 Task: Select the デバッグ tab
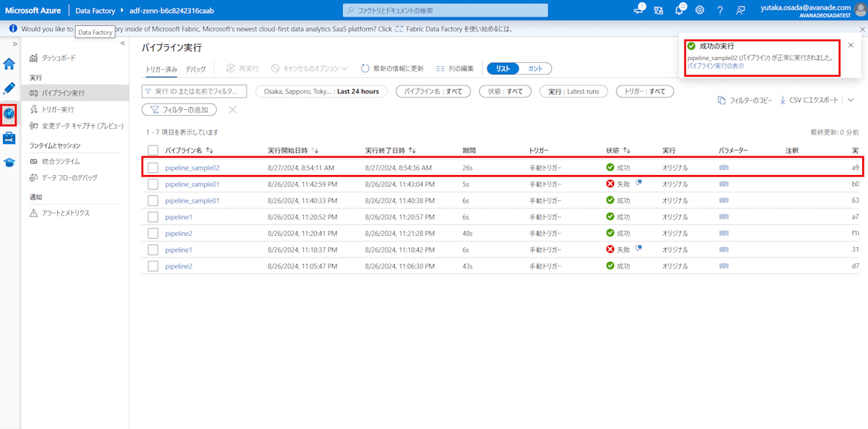point(195,69)
